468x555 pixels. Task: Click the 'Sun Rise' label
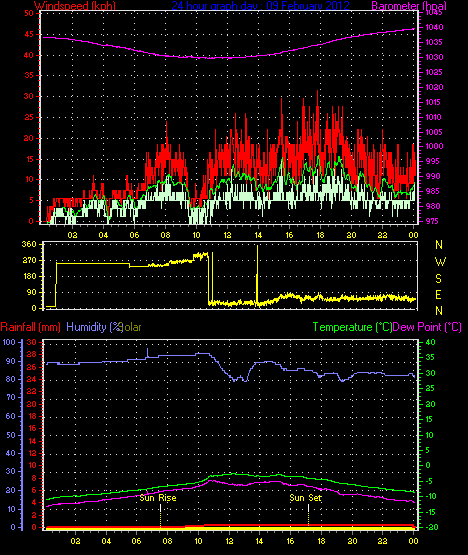pyautogui.click(x=158, y=498)
